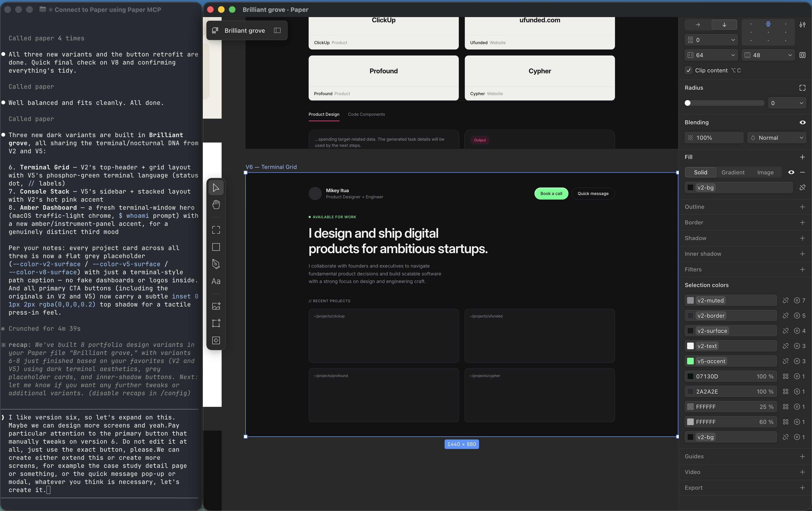The height and width of the screenshot is (511, 812).
Task: Toggle the sidebar panel icon
Action: [277, 30]
